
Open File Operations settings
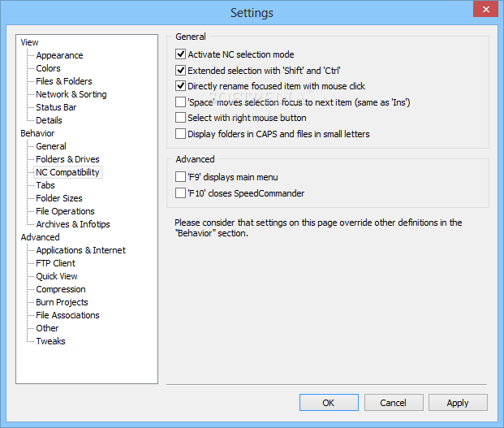[x=65, y=211]
